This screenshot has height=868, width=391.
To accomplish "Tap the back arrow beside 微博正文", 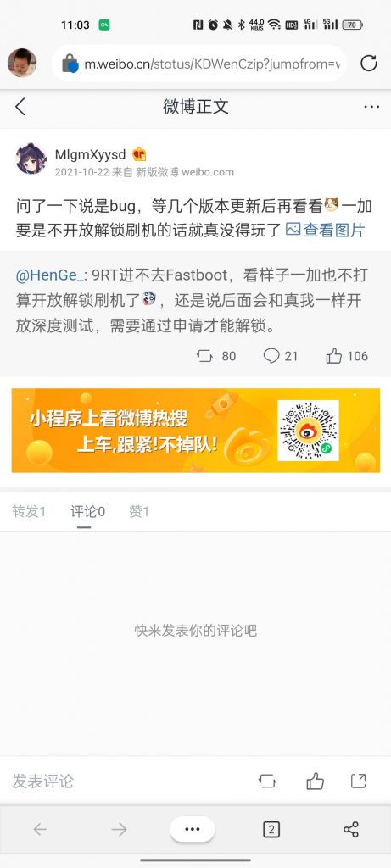I will [20, 106].
